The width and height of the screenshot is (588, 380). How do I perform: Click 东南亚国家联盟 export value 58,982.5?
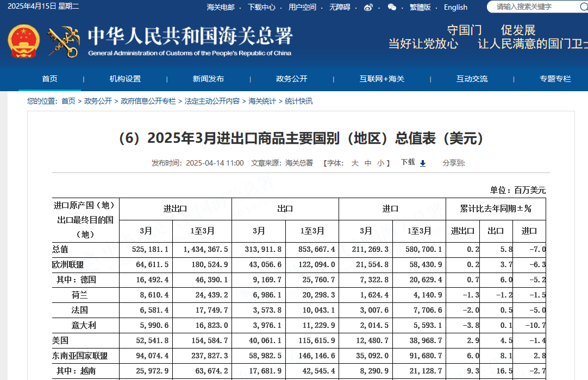point(265,356)
